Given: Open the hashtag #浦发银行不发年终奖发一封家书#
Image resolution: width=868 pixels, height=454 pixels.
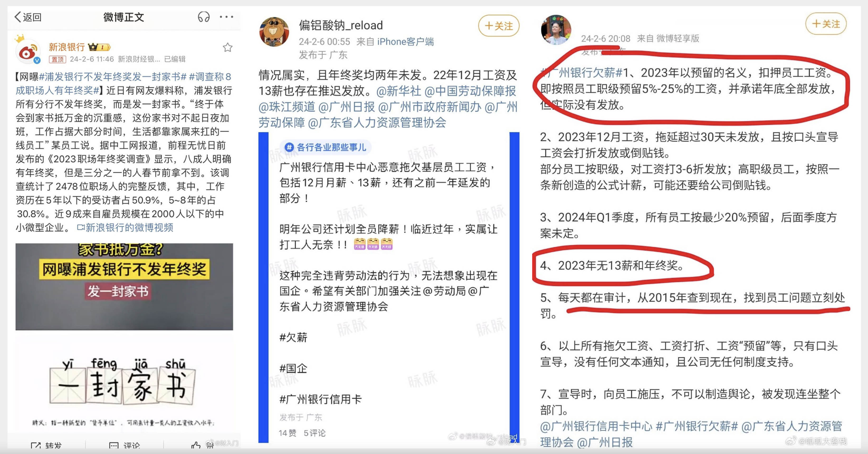Looking at the screenshot, I should click(113, 77).
